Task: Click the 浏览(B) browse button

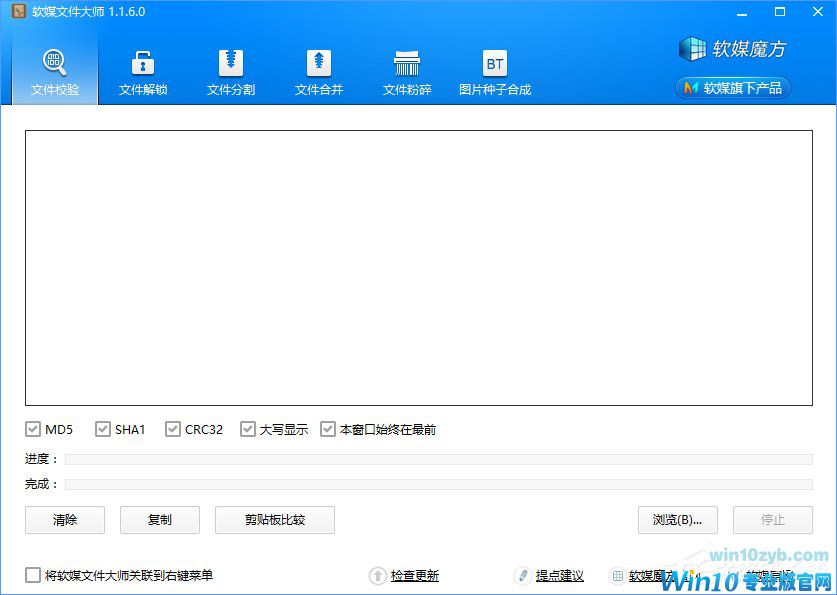Action: (678, 520)
